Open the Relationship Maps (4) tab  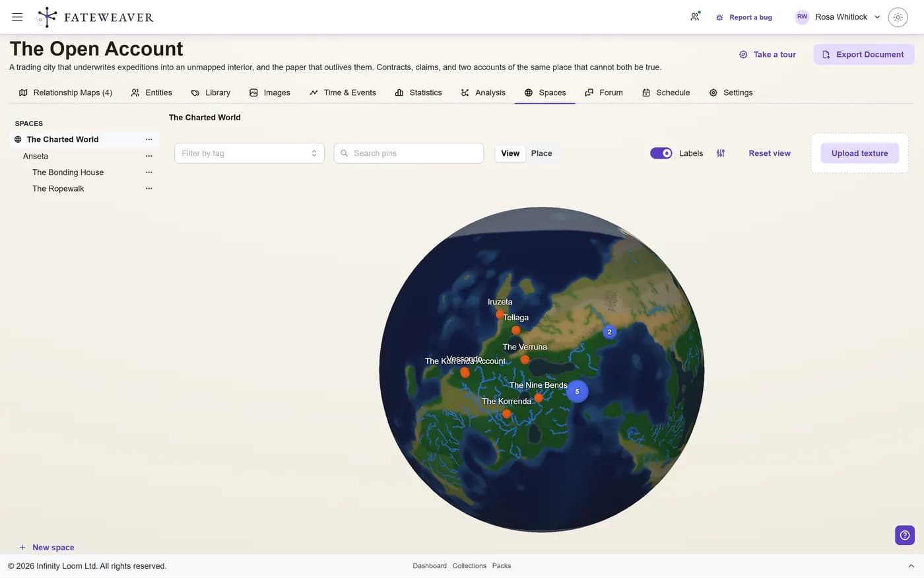pos(65,92)
